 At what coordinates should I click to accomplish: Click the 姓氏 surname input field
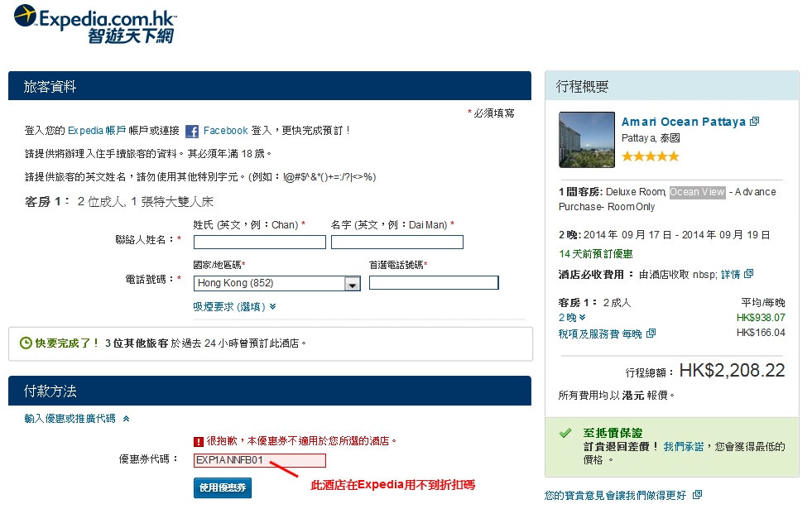point(259,242)
